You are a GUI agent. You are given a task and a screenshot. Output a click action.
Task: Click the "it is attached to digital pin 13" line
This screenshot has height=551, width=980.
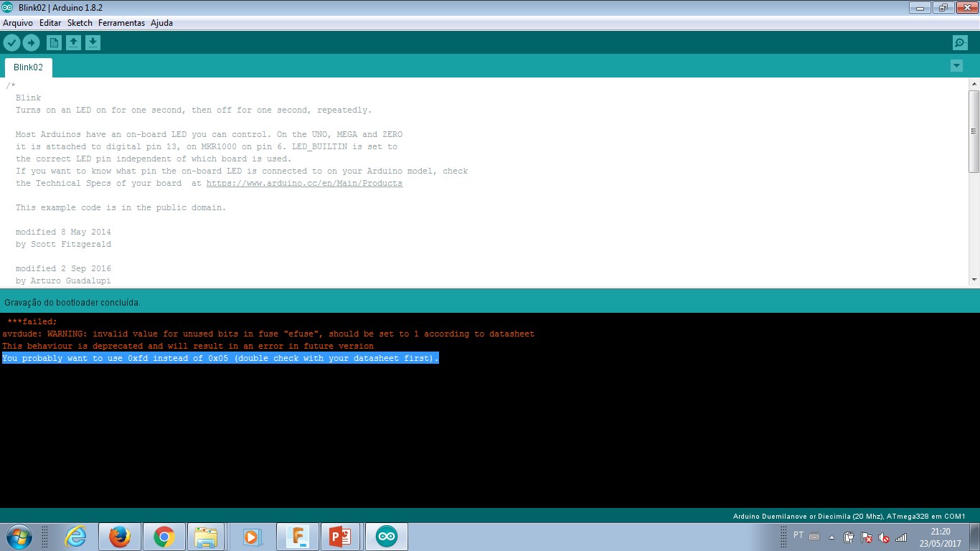[x=207, y=146]
